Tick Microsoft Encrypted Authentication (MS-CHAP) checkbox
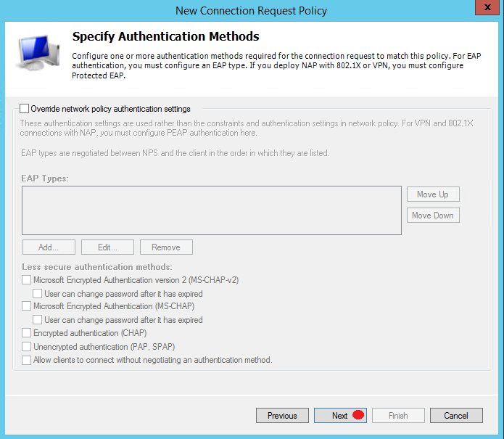The width and height of the screenshot is (504, 439). coord(26,306)
